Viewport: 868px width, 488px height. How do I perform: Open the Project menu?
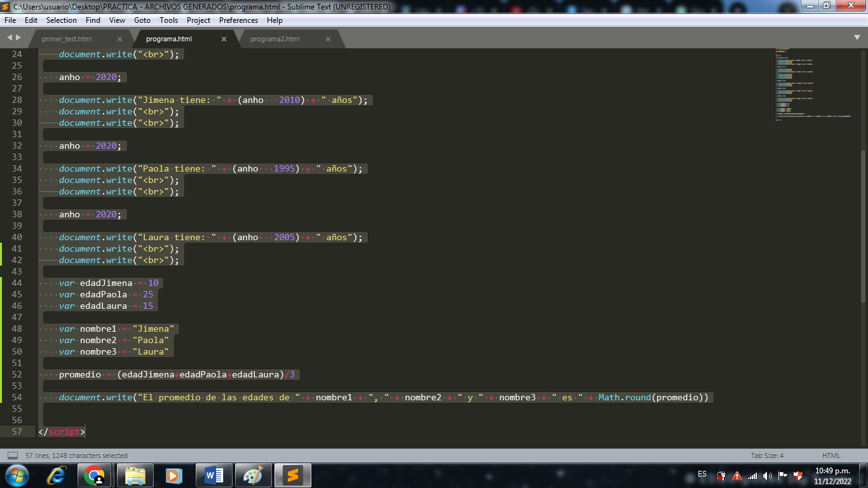tap(198, 20)
